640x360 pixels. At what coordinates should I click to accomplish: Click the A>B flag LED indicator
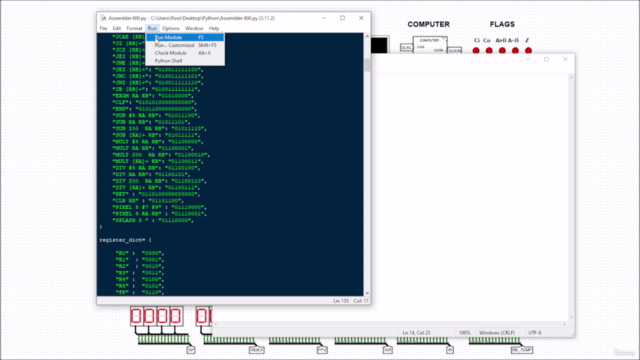502,51
